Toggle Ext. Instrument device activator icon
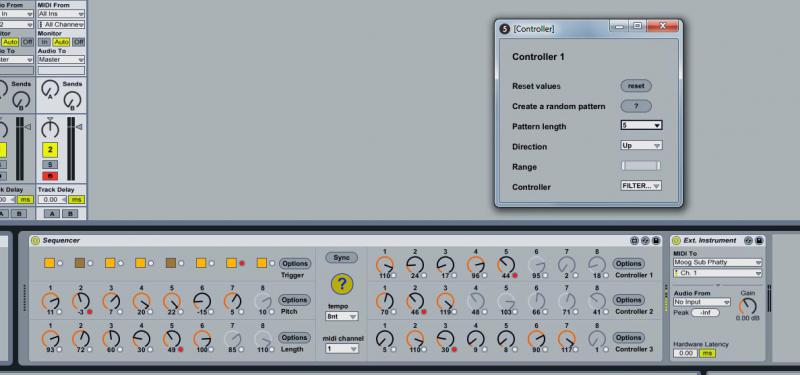The width and height of the screenshot is (800, 375). 676,240
